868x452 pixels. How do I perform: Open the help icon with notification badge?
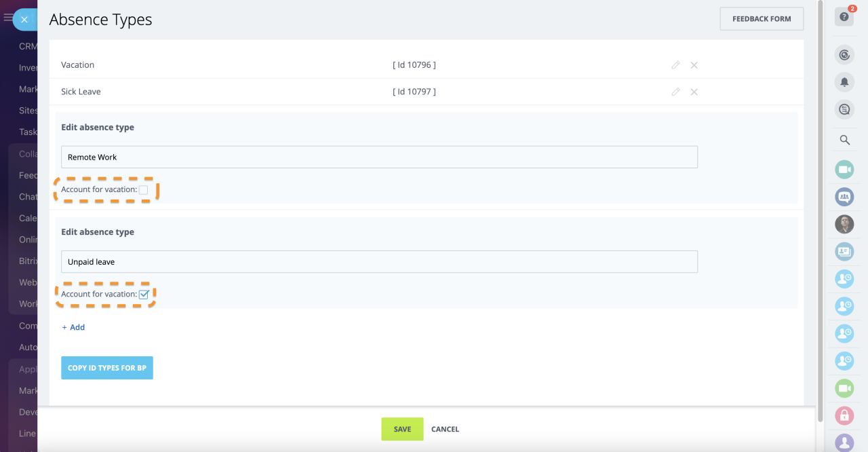[844, 17]
